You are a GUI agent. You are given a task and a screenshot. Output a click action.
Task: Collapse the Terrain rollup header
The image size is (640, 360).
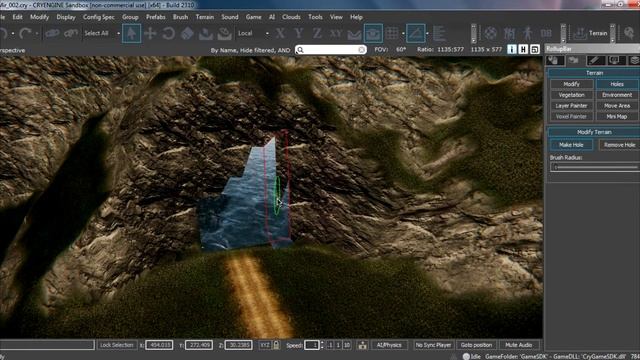(594, 73)
